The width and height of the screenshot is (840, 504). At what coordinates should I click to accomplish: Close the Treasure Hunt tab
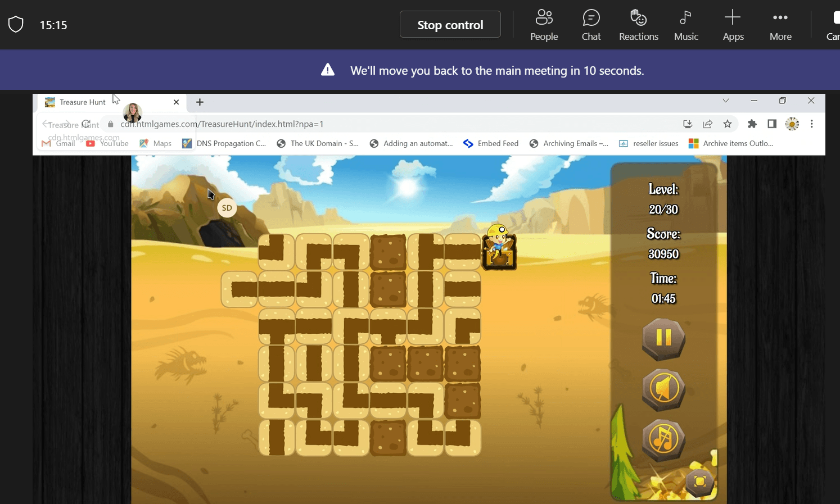[176, 102]
